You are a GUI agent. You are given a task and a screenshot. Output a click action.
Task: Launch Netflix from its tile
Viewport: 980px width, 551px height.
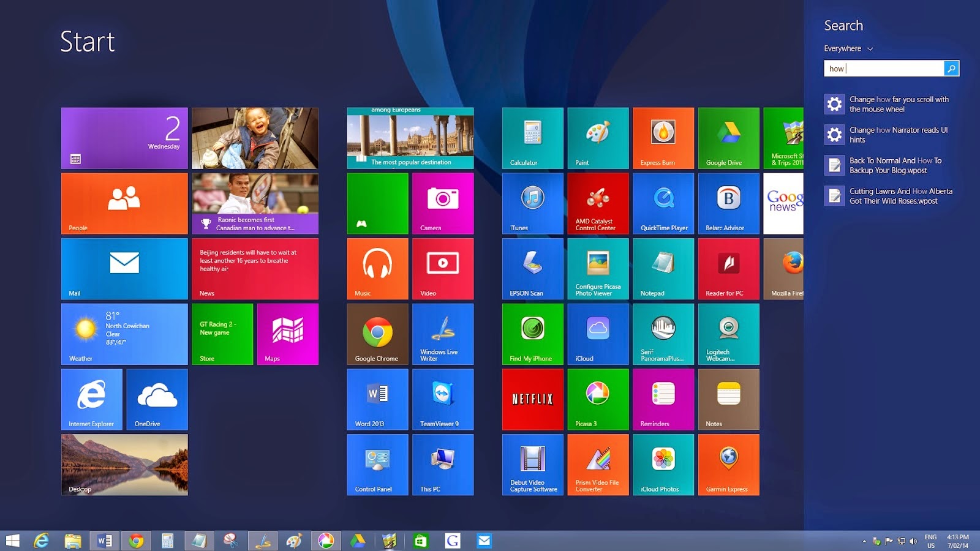tap(532, 399)
